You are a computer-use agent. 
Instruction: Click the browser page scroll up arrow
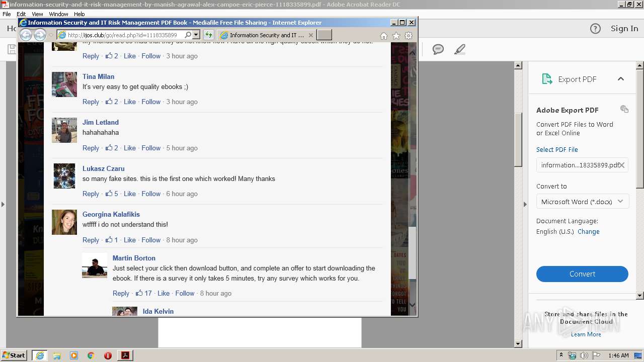[x=412, y=52]
